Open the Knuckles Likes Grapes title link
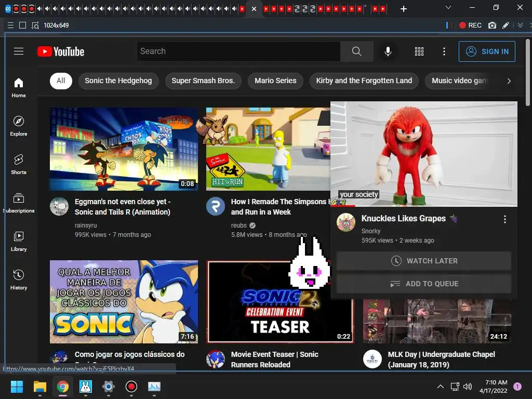532x399 pixels. coord(403,219)
